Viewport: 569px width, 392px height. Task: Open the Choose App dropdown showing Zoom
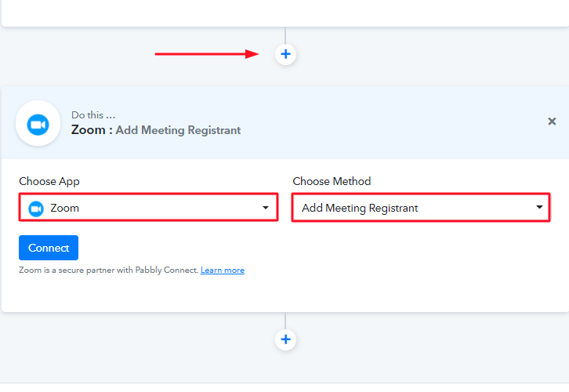(x=148, y=207)
